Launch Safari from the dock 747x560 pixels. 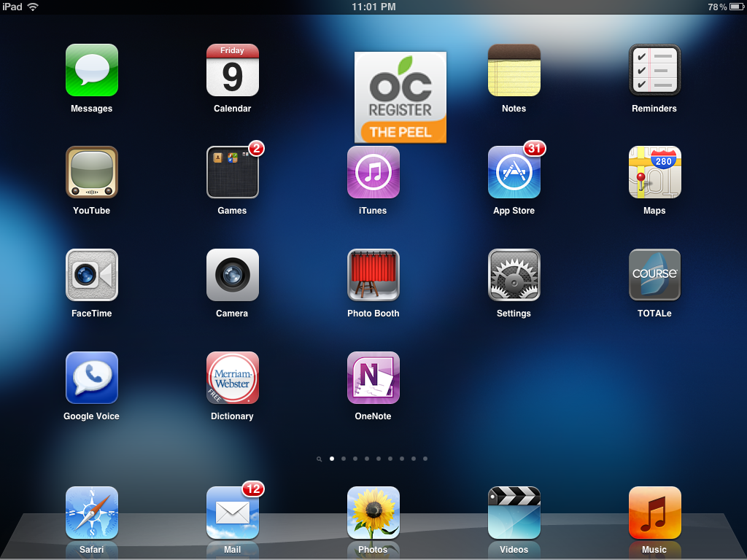coord(91,513)
